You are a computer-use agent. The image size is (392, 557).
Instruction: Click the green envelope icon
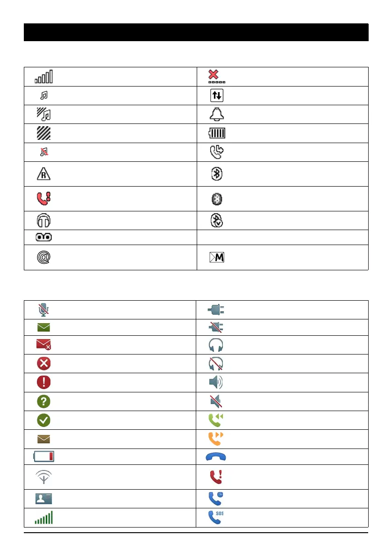coord(43,327)
